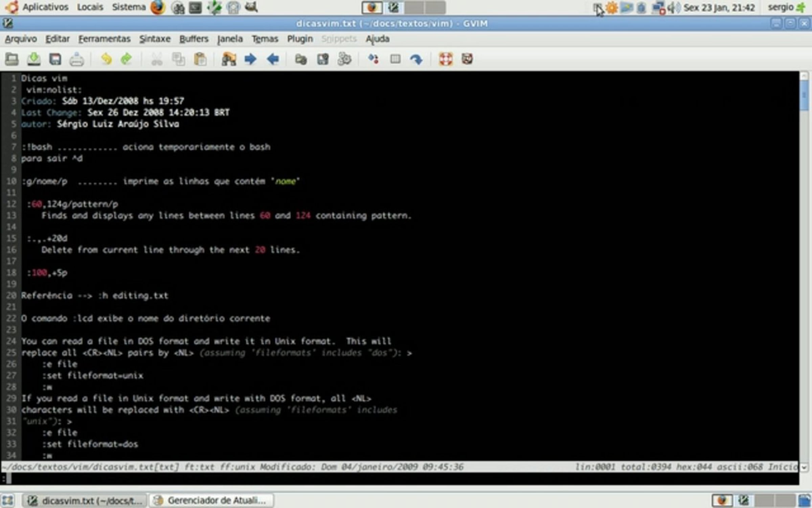Click 'ff:unix' in the status line

(x=238, y=467)
